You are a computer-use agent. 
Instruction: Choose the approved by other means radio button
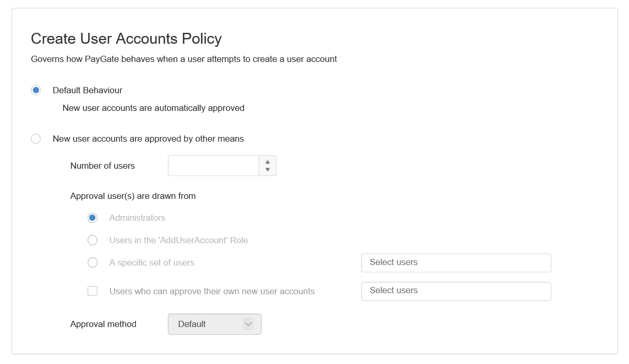coord(35,139)
